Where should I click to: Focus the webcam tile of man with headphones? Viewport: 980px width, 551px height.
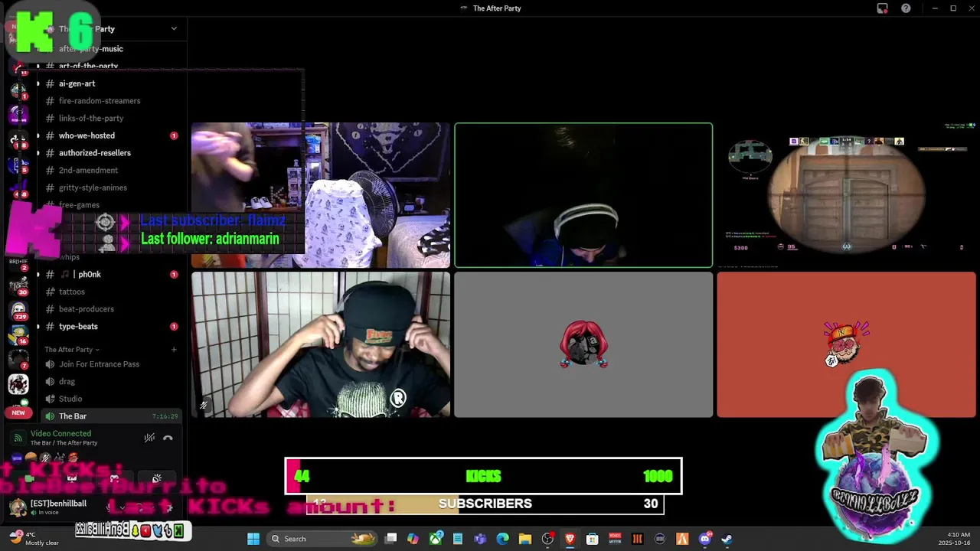(321, 344)
